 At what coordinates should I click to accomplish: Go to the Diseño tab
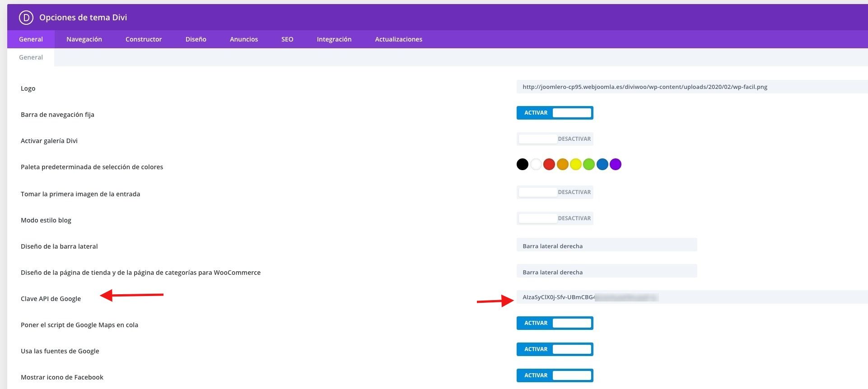point(196,39)
